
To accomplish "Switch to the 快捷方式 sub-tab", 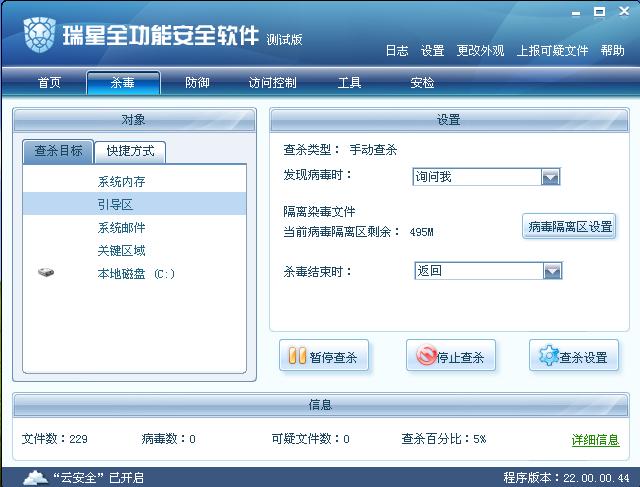I will pos(130,151).
